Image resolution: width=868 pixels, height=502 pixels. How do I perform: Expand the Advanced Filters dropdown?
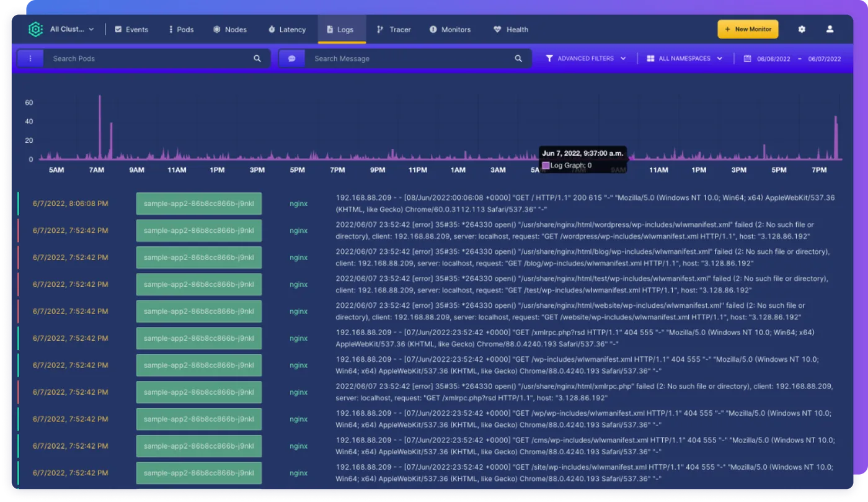[586, 58]
